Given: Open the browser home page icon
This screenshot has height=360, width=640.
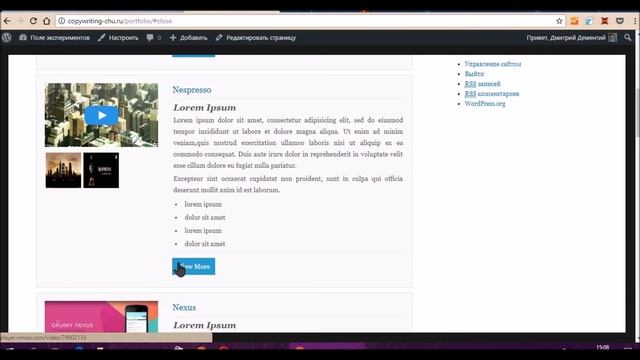Looking at the screenshot, I should point(47,21).
